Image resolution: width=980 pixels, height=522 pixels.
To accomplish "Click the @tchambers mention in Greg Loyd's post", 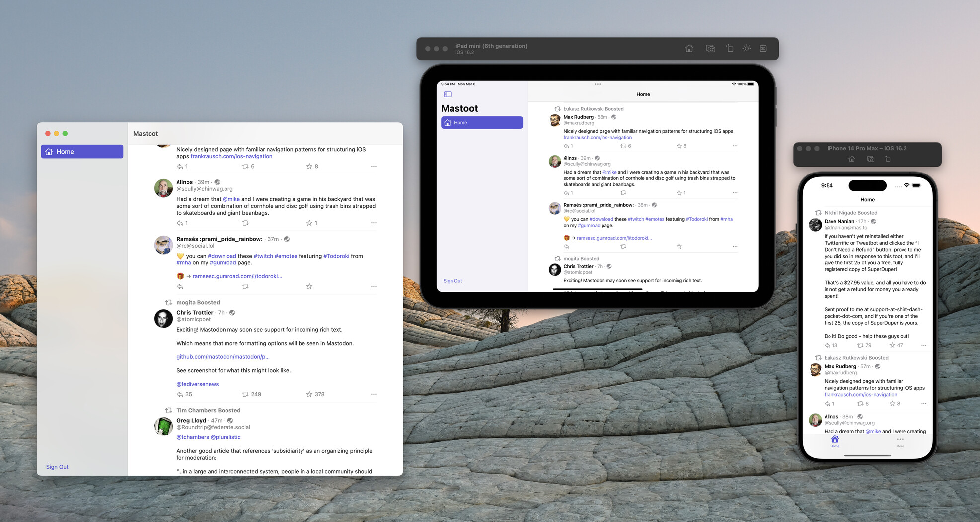I will click(x=193, y=437).
